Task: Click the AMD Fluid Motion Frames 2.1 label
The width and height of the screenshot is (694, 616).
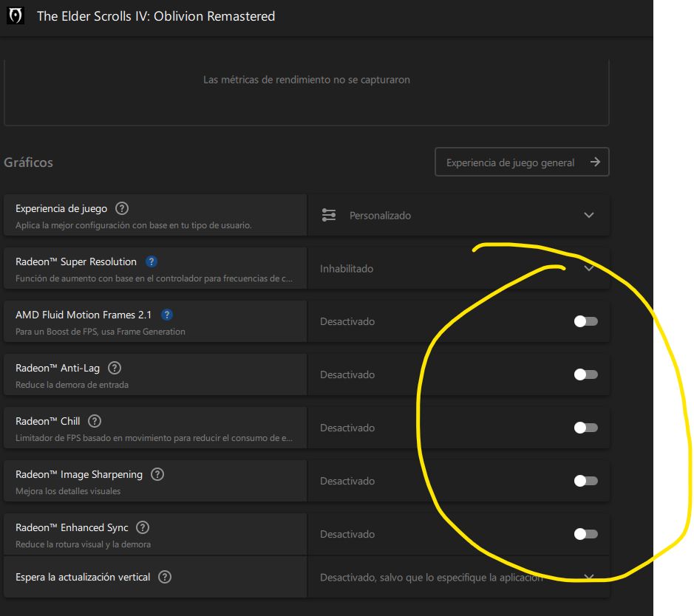Action: pos(84,315)
